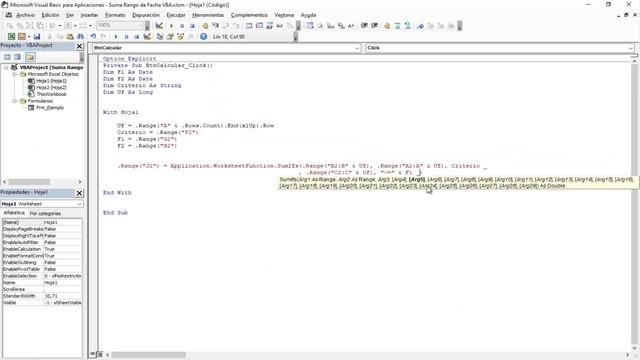
Task: Open the Herramientas menu
Action: (x=208, y=15)
